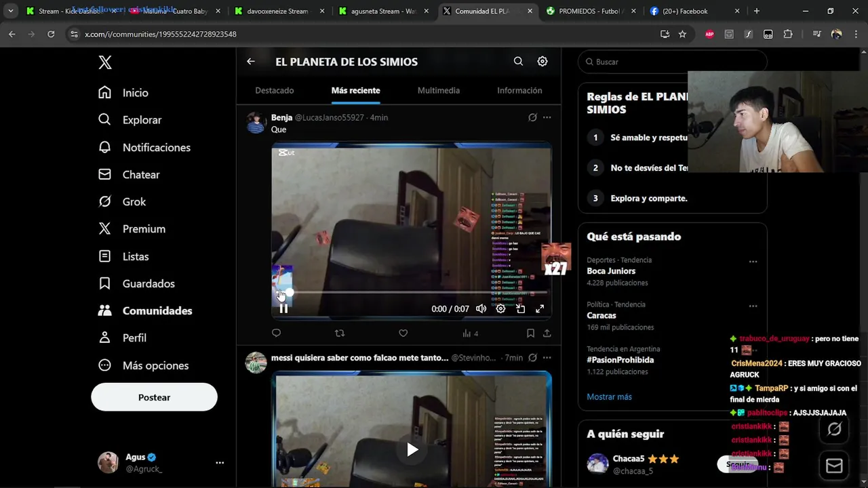Open Boca Juniors trend

pyautogui.click(x=611, y=271)
